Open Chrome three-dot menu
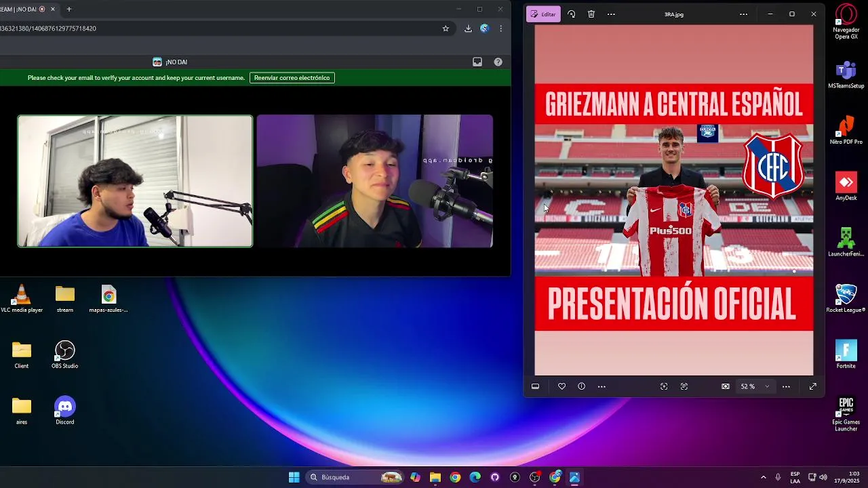The width and height of the screenshot is (868, 488). coord(501,28)
